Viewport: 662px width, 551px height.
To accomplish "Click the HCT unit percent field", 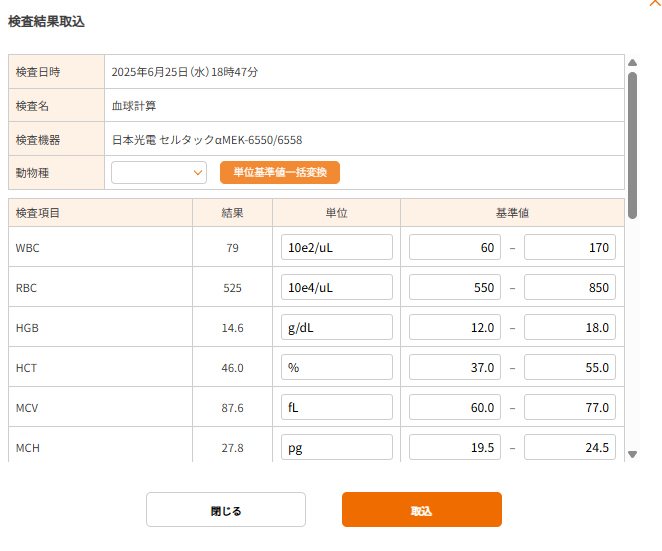I will point(337,367).
